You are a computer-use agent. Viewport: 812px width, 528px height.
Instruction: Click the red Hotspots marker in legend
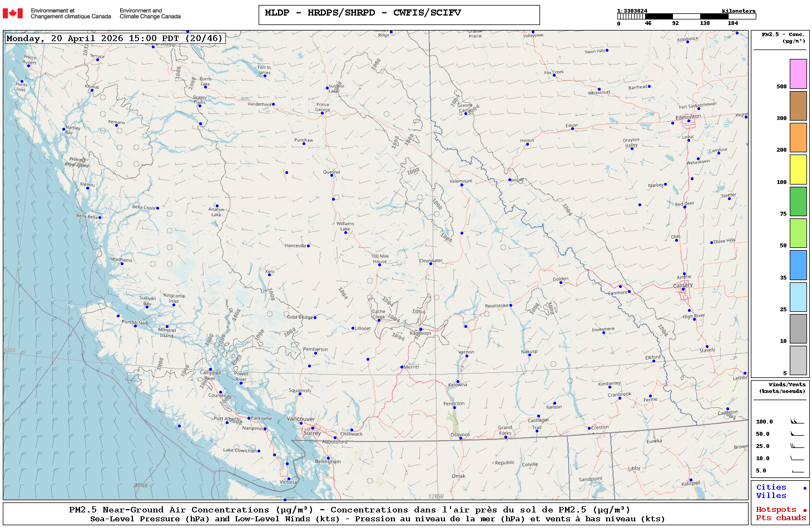804,510
